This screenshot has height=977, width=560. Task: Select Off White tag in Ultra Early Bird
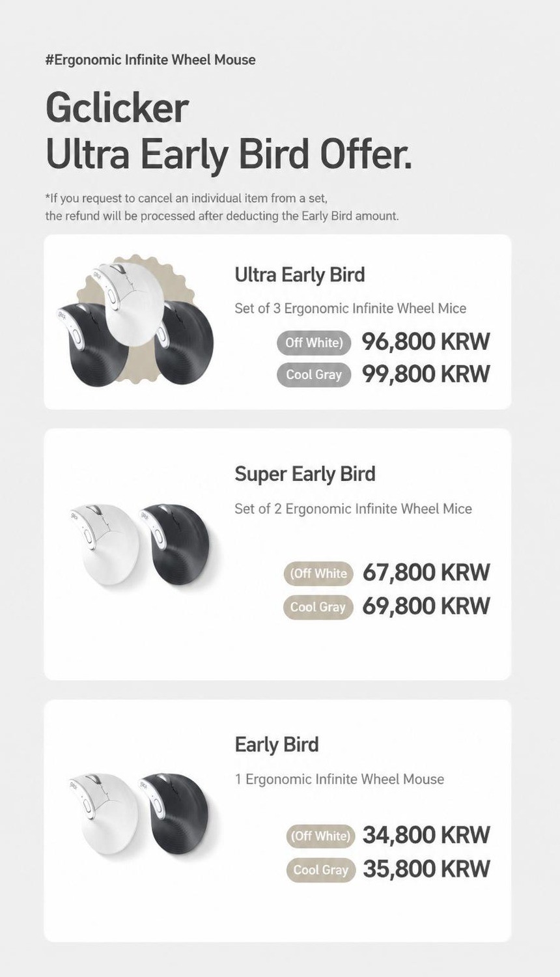coord(314,343)
